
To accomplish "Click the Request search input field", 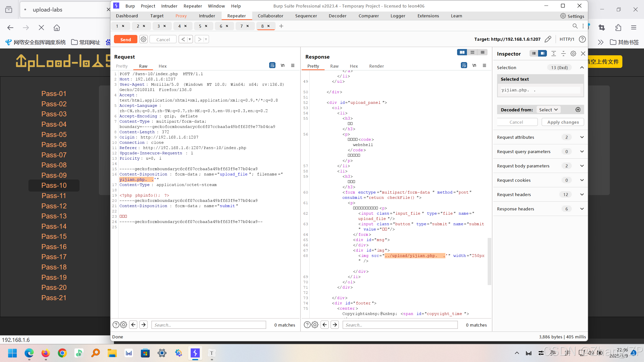I will (x=209, y=325).
